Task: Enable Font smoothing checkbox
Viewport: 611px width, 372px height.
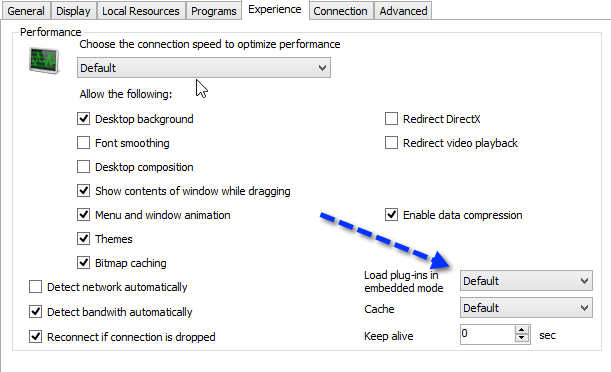Action: (83, 143)
